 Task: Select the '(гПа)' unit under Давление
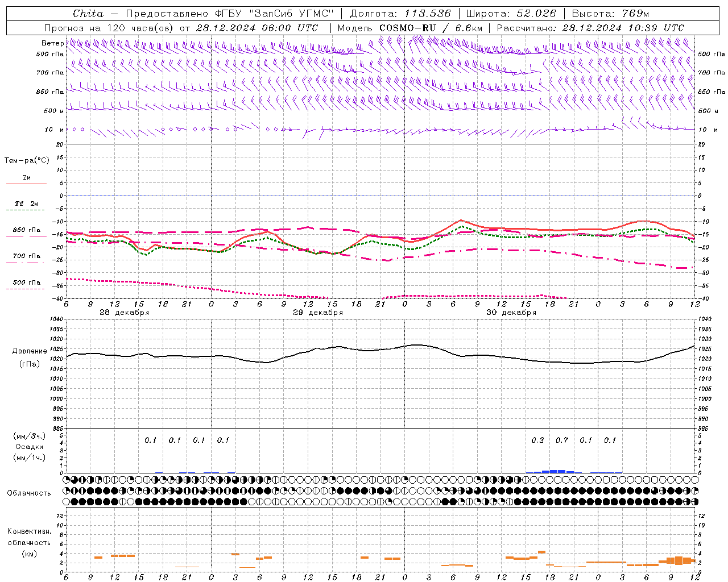coord(30,364)
